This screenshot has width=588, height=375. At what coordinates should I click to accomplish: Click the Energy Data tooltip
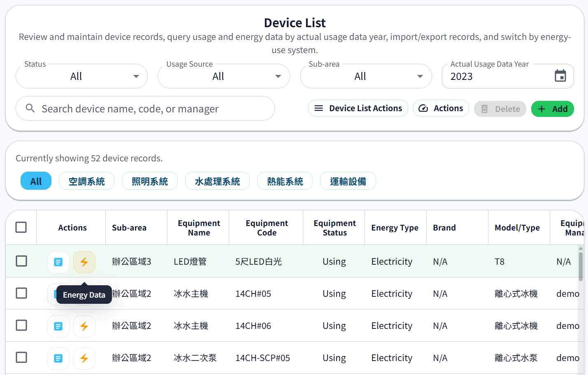[x=84, y=295]
